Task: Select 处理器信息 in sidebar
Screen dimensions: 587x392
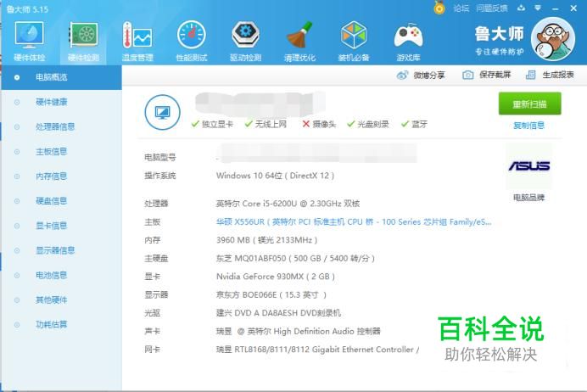Action: 61,126
